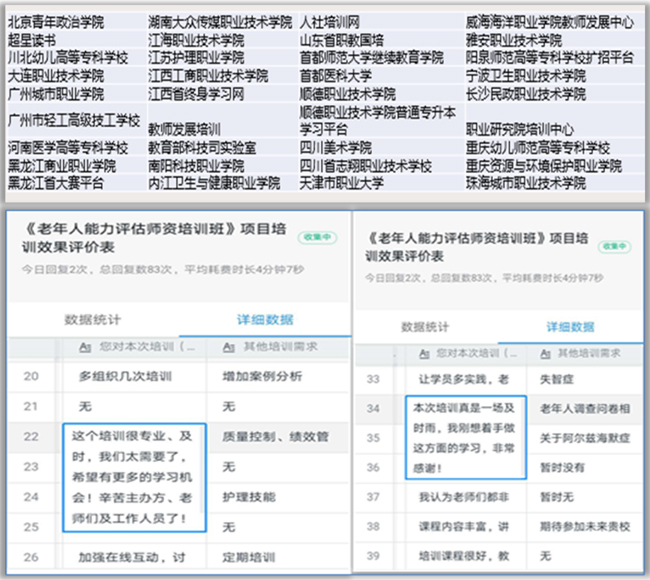Click 超星读书 in the institution list
This screenshot has width=650, height=580.
pyautogui.click(x=32, y=40)
